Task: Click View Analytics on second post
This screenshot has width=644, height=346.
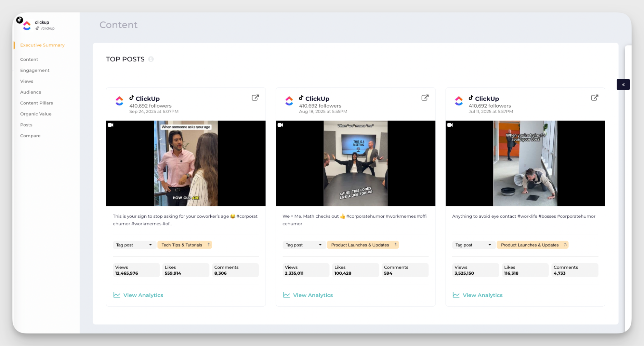Action: point(313,295)
